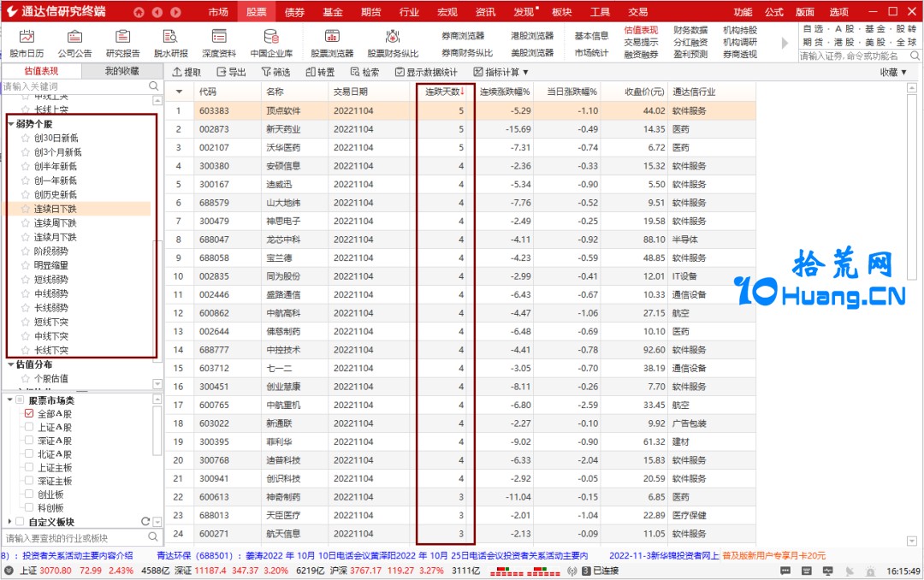Star the 连续周下跌 item
This screenshot has width=924, height=580.
[x=26, y=222]
